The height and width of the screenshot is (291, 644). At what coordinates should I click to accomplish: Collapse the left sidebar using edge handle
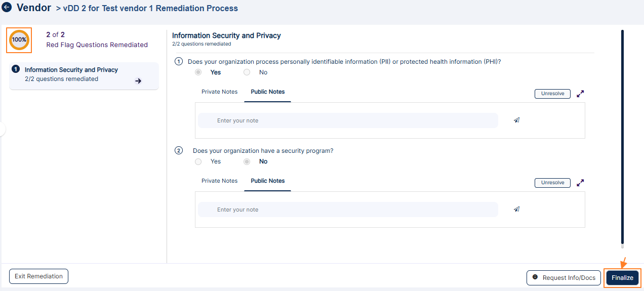tap(3, 129)
